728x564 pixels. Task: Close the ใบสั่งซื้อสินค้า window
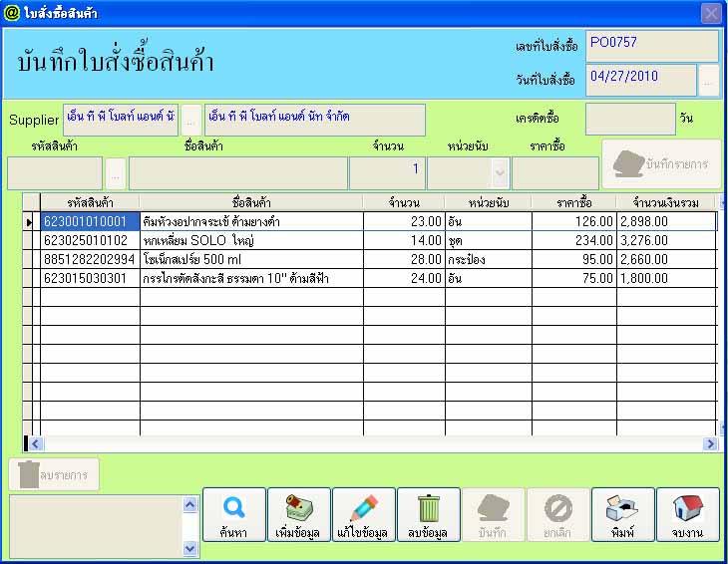[x=710, y=13]
